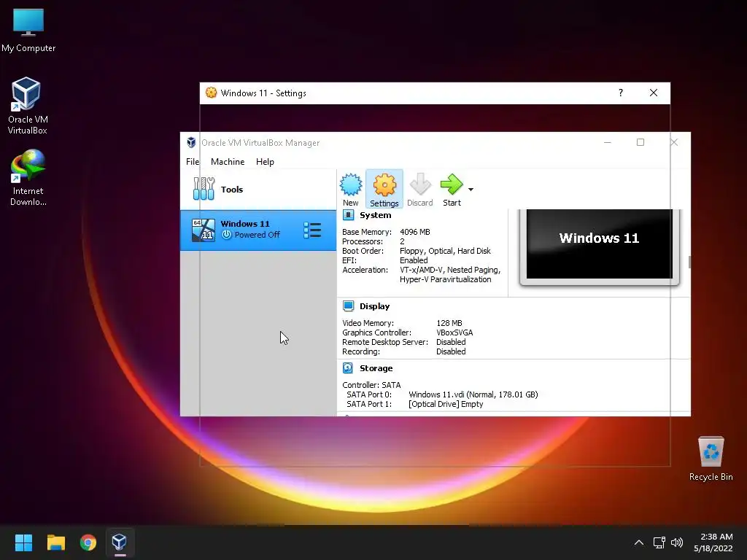Click the Storage section header icon

(x=348, y=368)
